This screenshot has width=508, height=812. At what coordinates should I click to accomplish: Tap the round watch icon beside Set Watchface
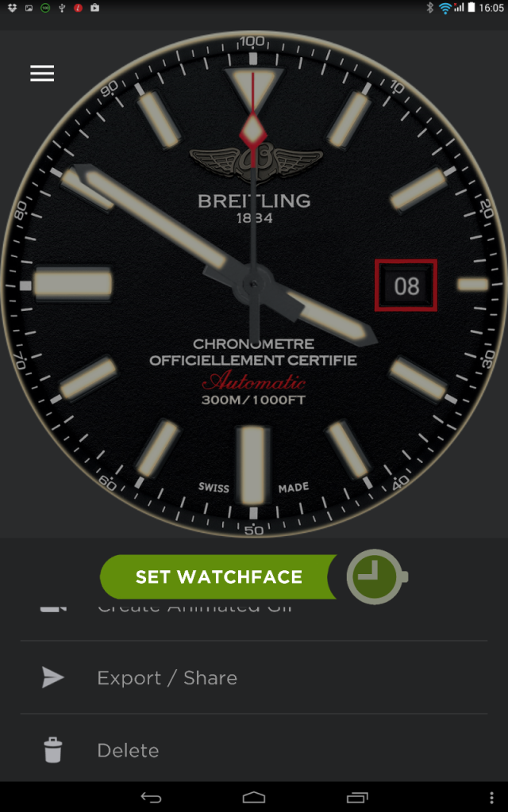[377, 576]
